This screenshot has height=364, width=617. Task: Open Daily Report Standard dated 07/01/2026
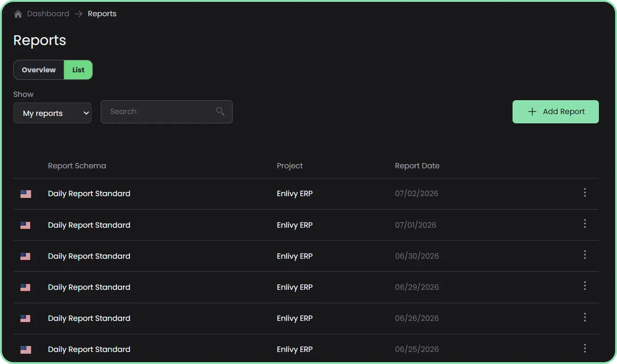click(x=89, y=225)
